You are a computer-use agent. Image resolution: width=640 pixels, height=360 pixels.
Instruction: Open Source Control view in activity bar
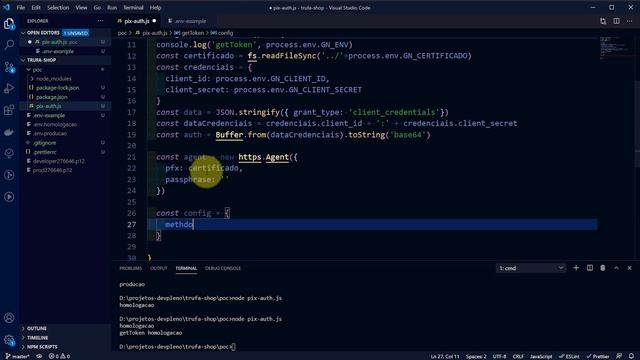pos(9,67)
